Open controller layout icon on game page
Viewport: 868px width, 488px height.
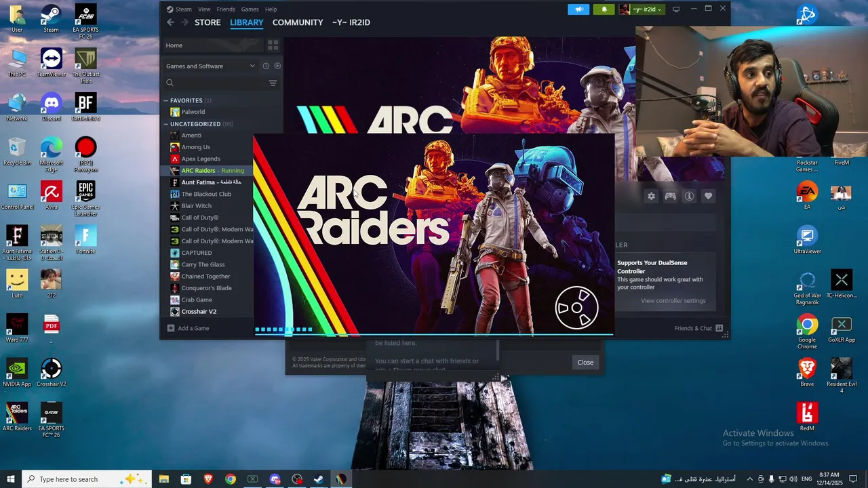(x=670, y=196)
